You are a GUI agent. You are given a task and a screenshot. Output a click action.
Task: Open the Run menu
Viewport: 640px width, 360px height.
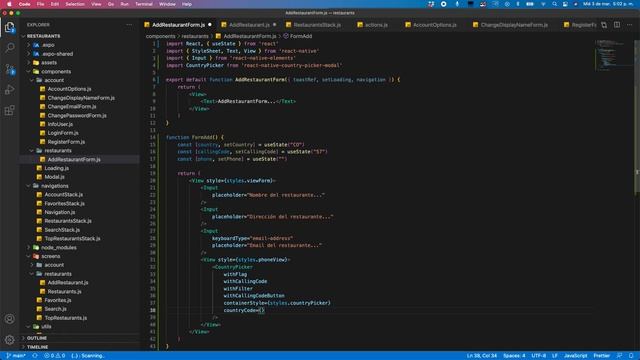pyautogui.click(x=124, y=4)
